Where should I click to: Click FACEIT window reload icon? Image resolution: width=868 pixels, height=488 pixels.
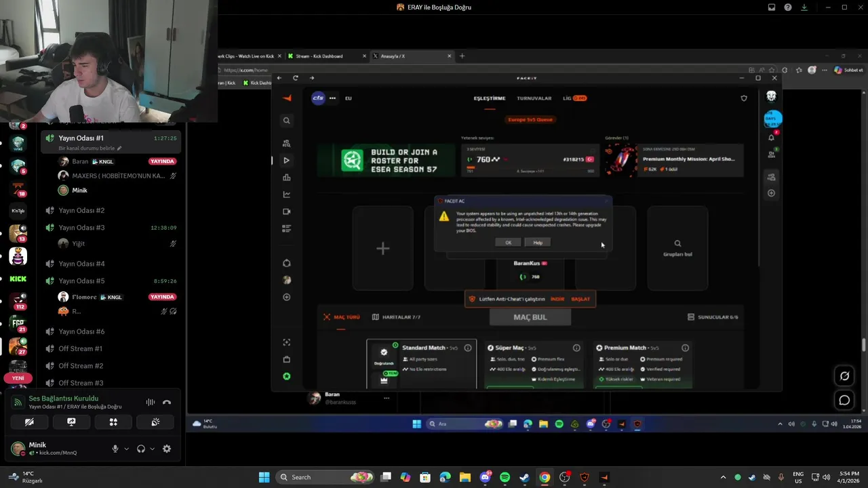pyautogui.click(x=296, y=78)
